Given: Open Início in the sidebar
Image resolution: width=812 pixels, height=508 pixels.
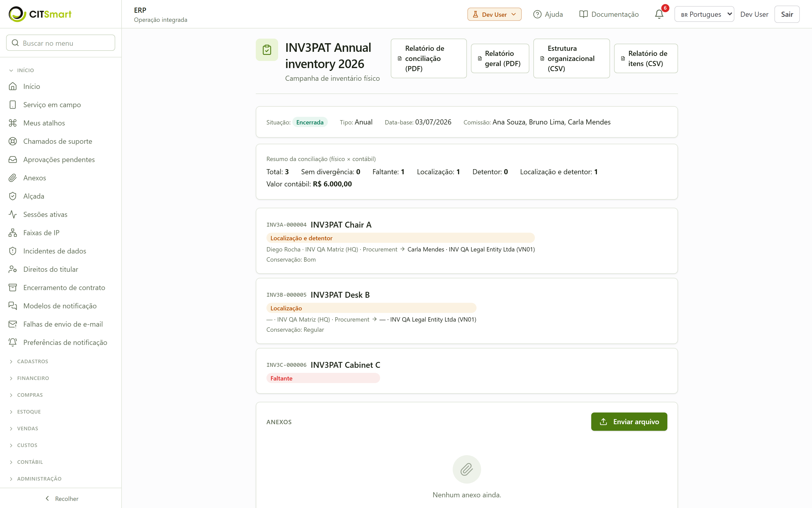Looking at the screenshot, I should click(x=61, y=86).
